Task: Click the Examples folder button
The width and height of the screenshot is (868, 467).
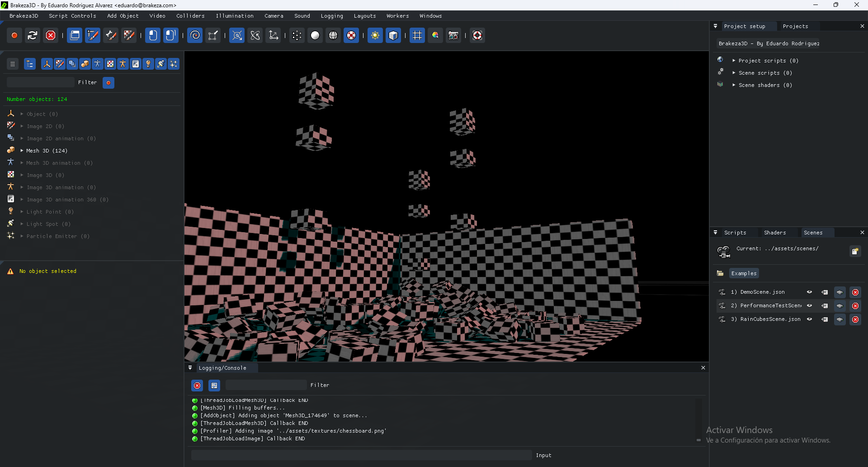Action: pos(744,273)
